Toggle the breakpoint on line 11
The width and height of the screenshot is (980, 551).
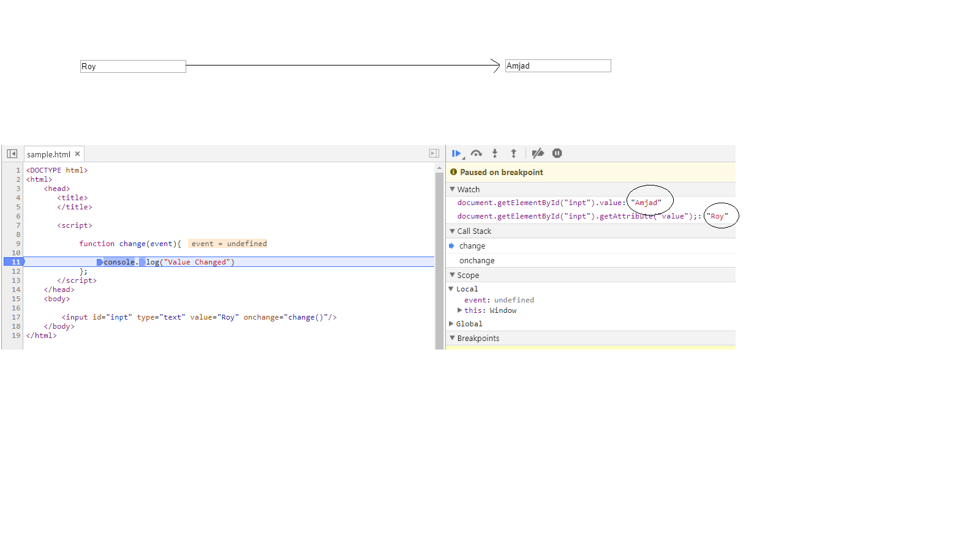[x=15, y=261]
